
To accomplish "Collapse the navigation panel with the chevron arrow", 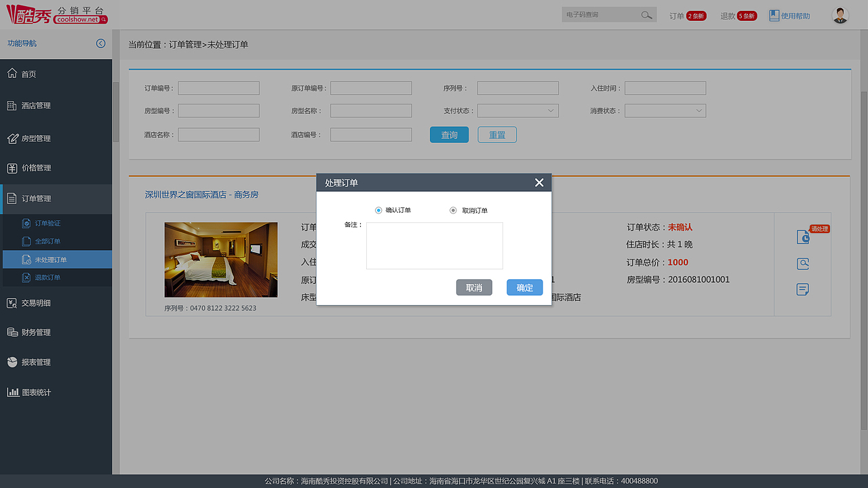I will (x=100, y=43).
